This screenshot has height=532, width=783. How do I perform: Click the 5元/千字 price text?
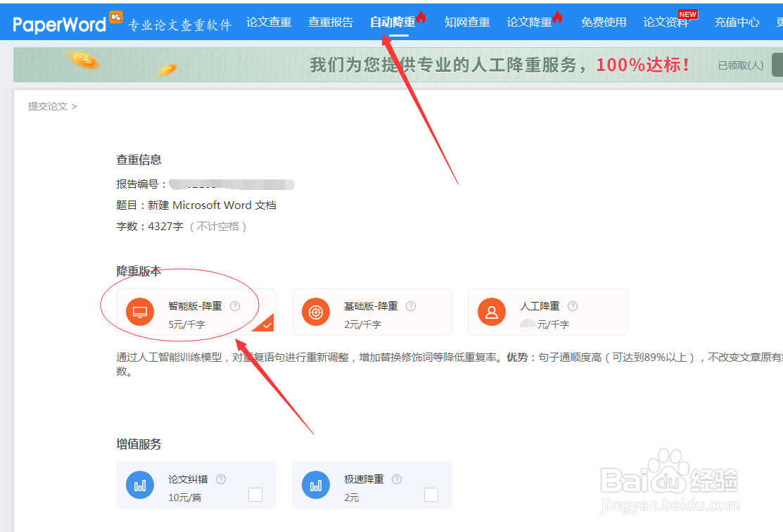186,324
